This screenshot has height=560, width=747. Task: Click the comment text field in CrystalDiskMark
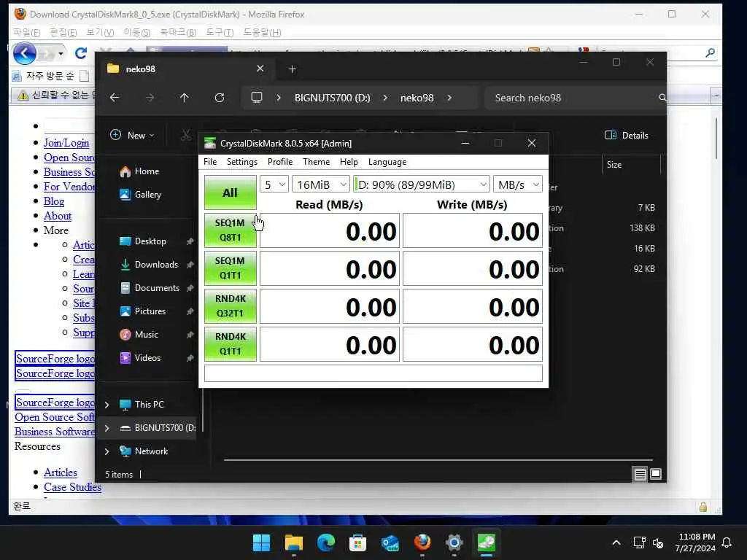373,373
